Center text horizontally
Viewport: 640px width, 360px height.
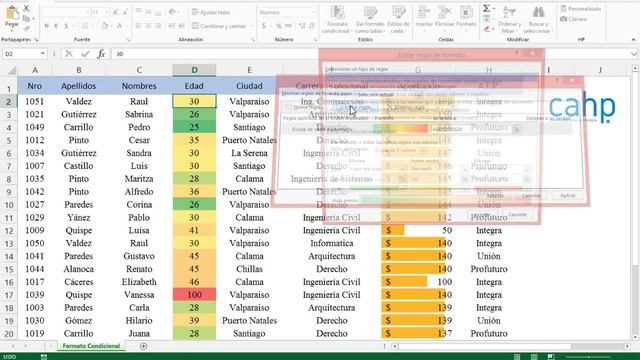coord(149,26)
